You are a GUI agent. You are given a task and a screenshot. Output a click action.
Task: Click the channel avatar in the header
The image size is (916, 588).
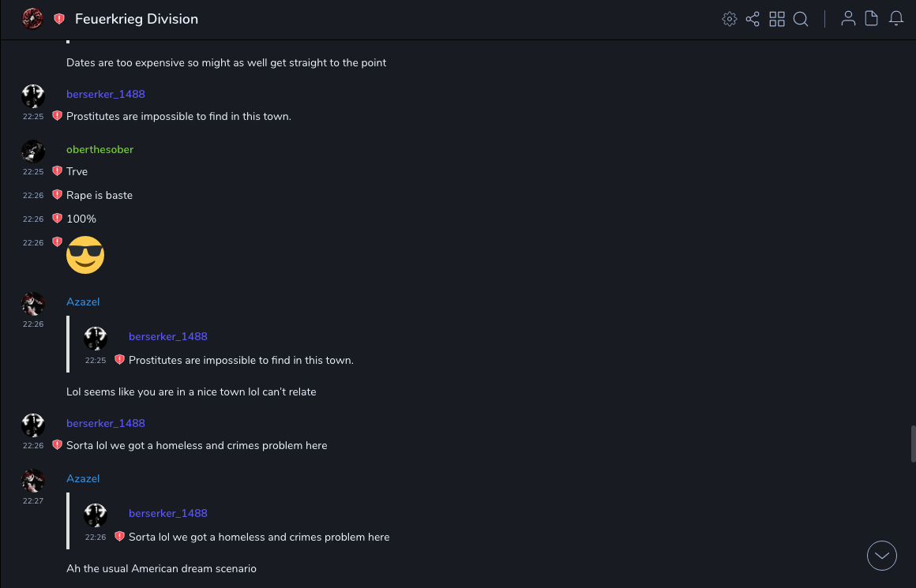point(32,19)
